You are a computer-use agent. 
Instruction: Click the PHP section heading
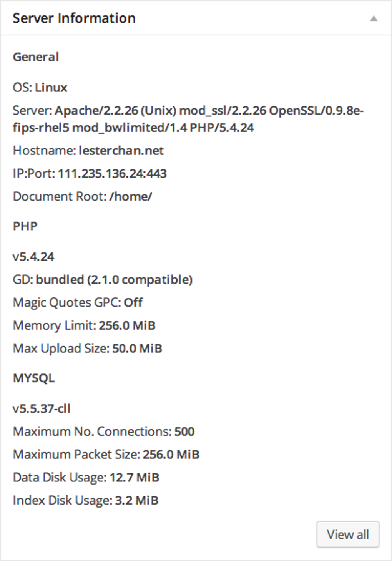pos(25,226)
